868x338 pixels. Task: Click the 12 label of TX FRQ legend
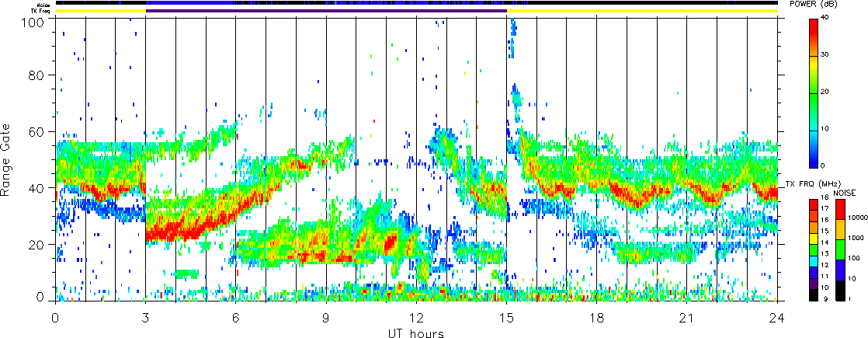click(x=825, y=264)
